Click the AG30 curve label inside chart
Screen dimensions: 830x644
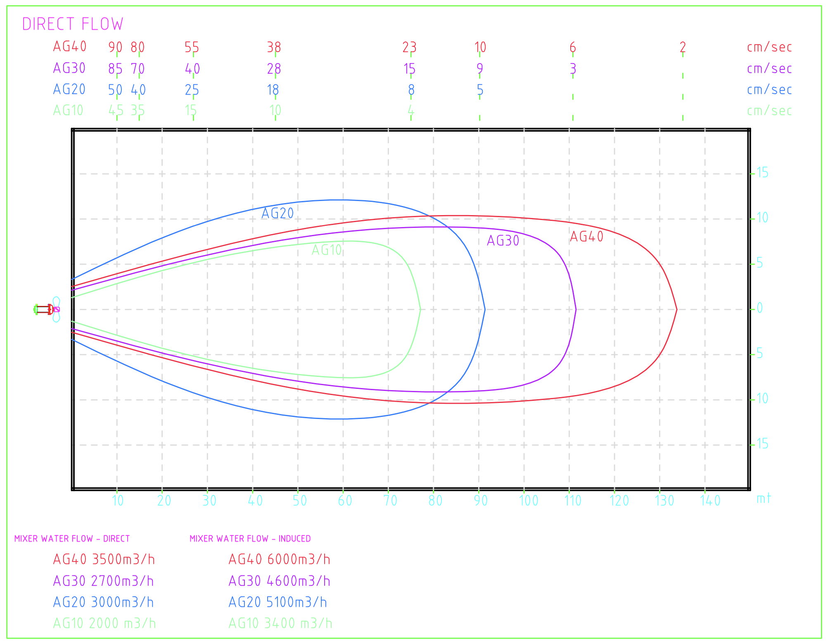pyautogui.click(x=503, y=241)
